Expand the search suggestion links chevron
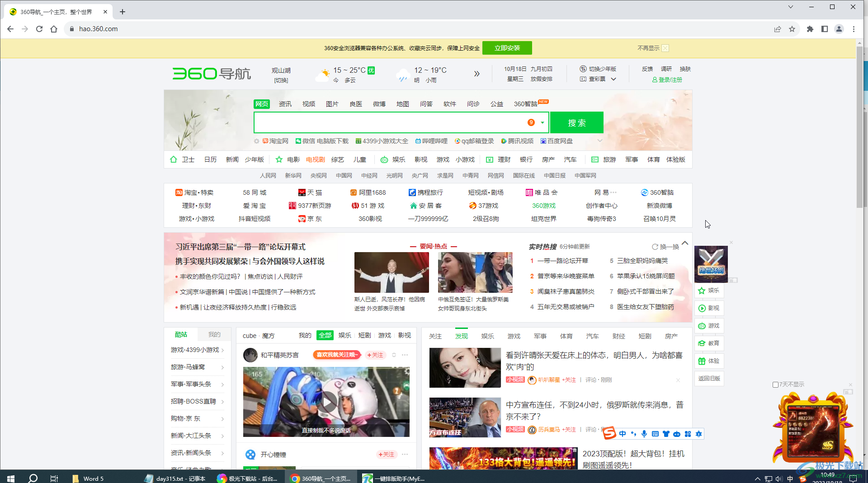Viewport: 868px width, 483px height. (x=600, y=141)
